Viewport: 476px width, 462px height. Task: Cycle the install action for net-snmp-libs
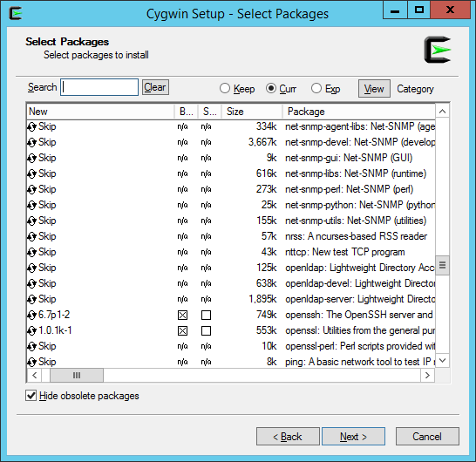pyautogui.click(x=32, y=173)
